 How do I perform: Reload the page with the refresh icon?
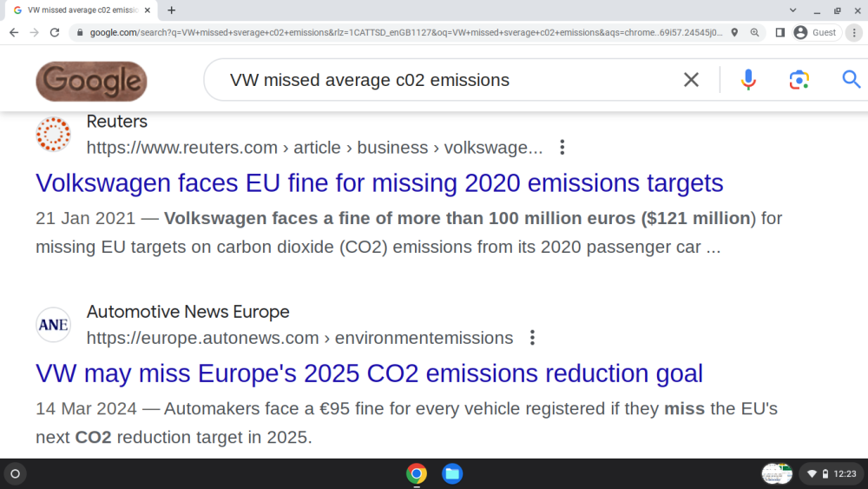point(54,33)
